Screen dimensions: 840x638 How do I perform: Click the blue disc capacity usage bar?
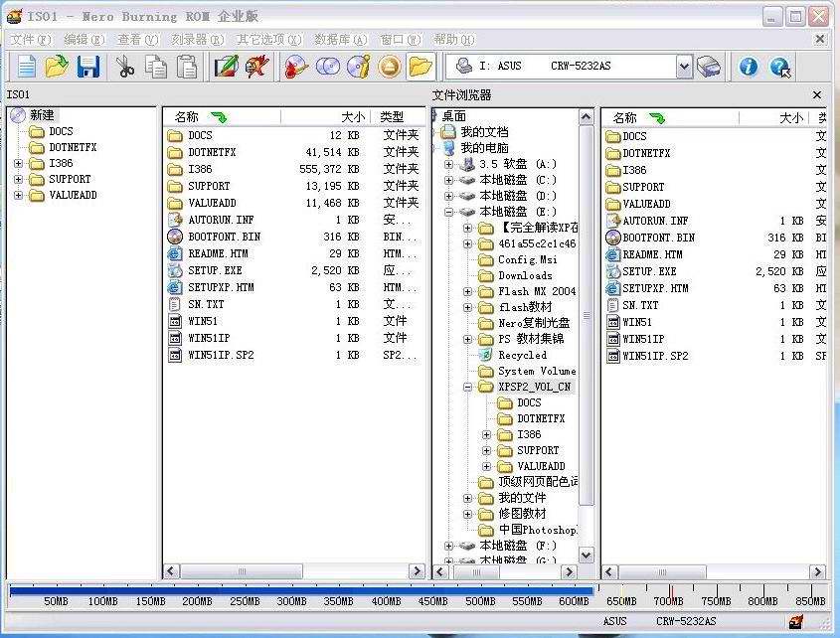tap(301, 591)
